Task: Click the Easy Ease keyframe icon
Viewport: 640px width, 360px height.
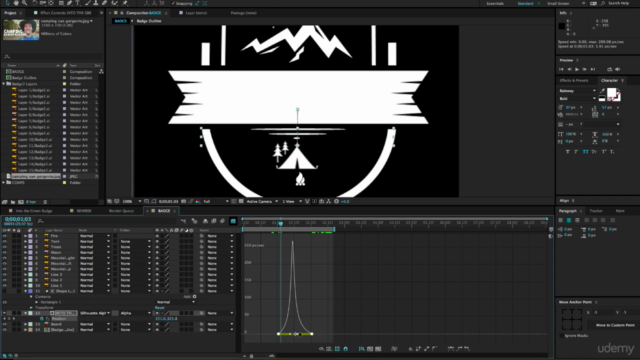Action: point(451,349)
